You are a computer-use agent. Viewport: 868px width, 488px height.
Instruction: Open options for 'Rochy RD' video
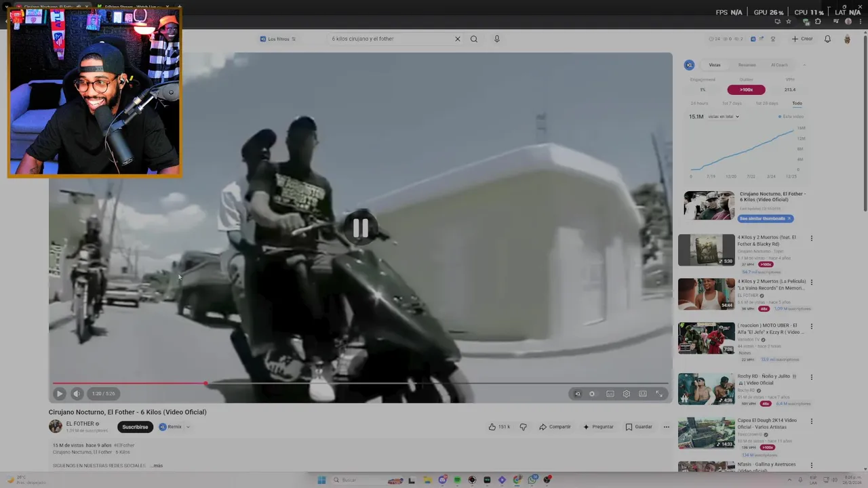pyautogui.click(x=811, y=377)
